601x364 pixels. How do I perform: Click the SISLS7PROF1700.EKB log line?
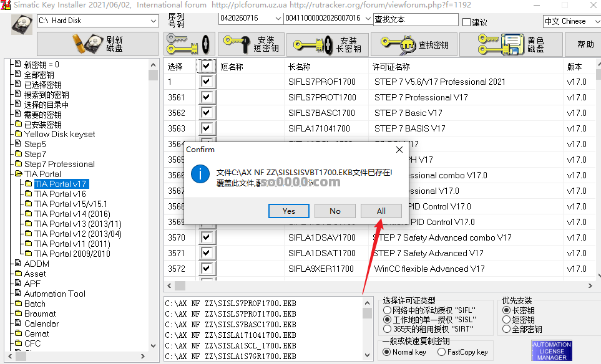[x=230, y=304]
